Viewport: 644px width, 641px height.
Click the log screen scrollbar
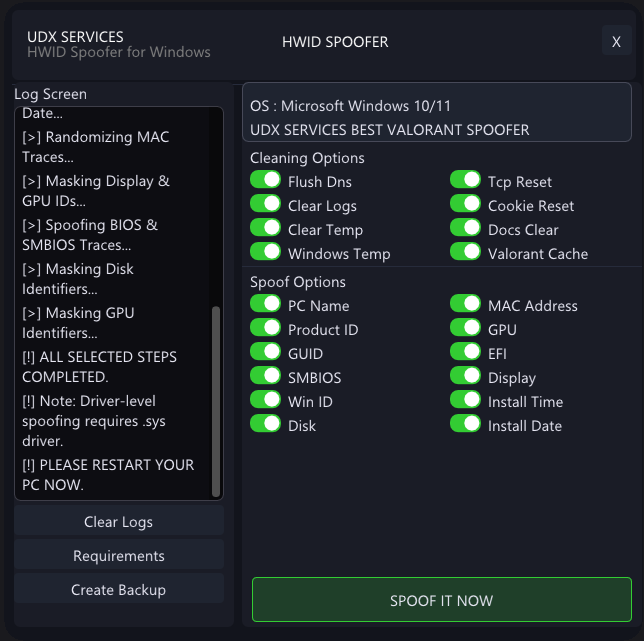click(x=216, y=400)
